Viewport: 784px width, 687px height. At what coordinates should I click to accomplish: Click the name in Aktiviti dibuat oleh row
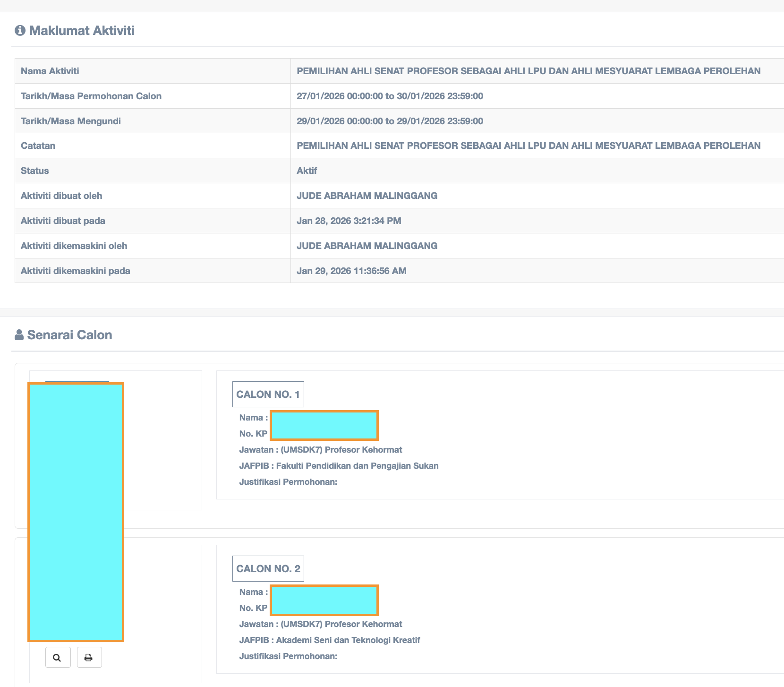[x=366, y=196]
